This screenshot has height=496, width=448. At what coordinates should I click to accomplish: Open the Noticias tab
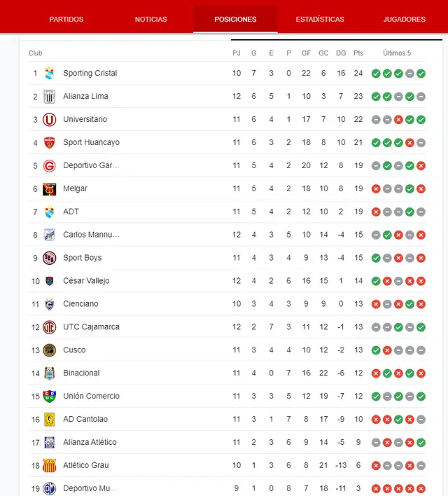(151, 19)
